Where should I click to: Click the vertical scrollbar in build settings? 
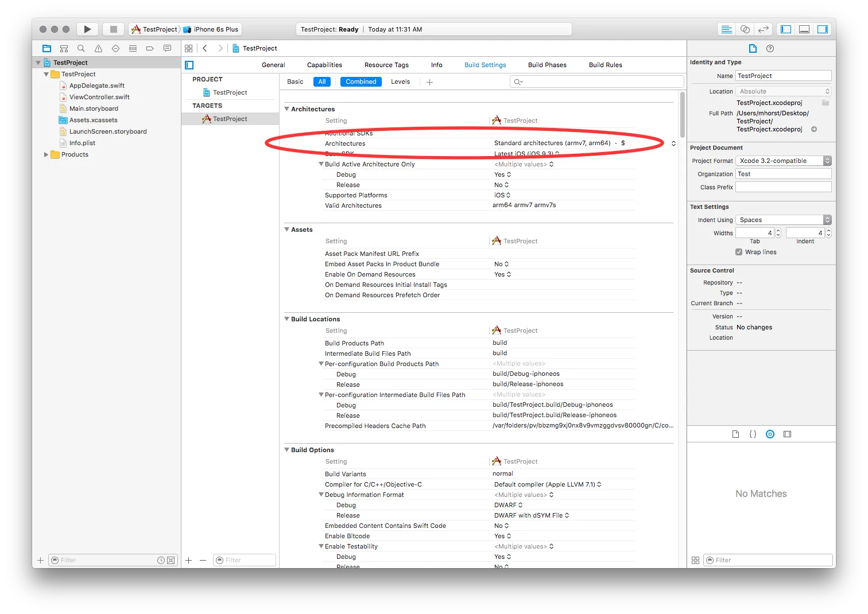point(683,115)
